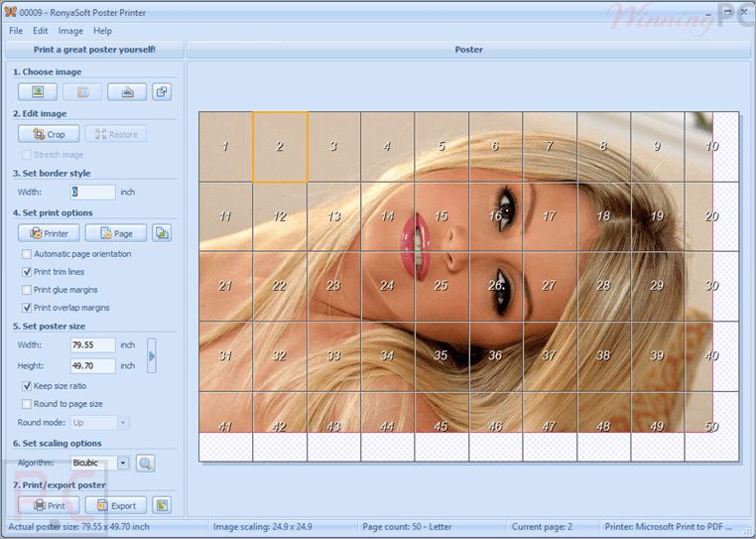Click the Restore button
The height and width of the screenshot is (539, 756).
click(x=116, y=134)
